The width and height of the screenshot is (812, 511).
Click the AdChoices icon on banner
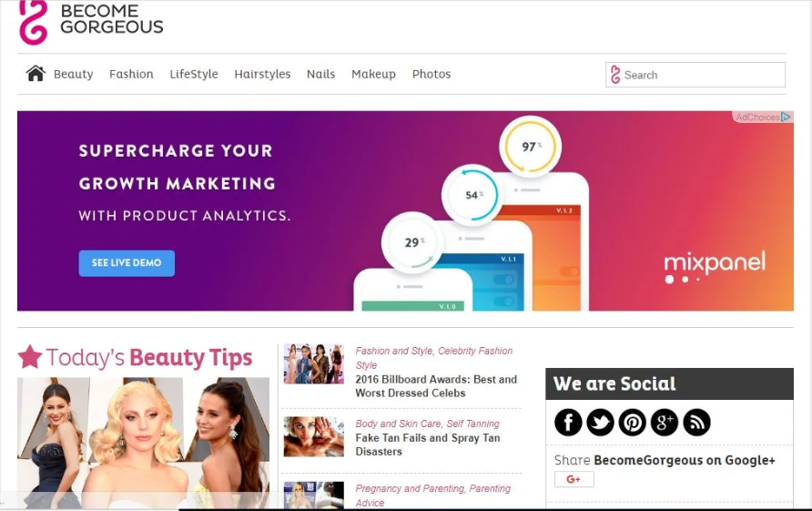click(786, 118)
